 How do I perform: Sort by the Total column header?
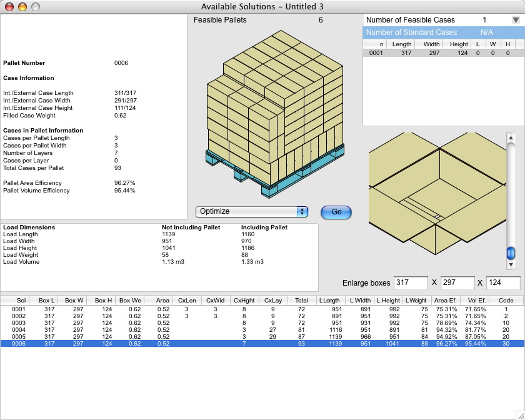coord(301,301)
